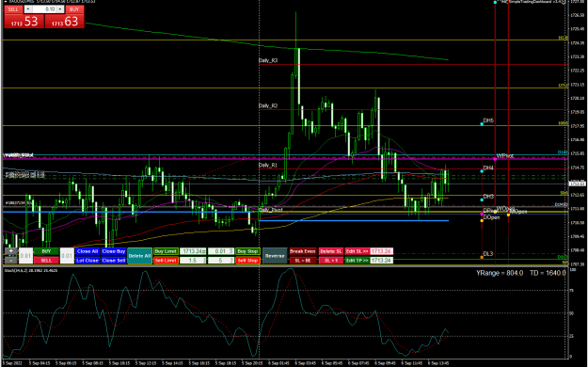Click the DH3 marker label
The height and width of the screenshot is (367, 588).
click(488, 197)
